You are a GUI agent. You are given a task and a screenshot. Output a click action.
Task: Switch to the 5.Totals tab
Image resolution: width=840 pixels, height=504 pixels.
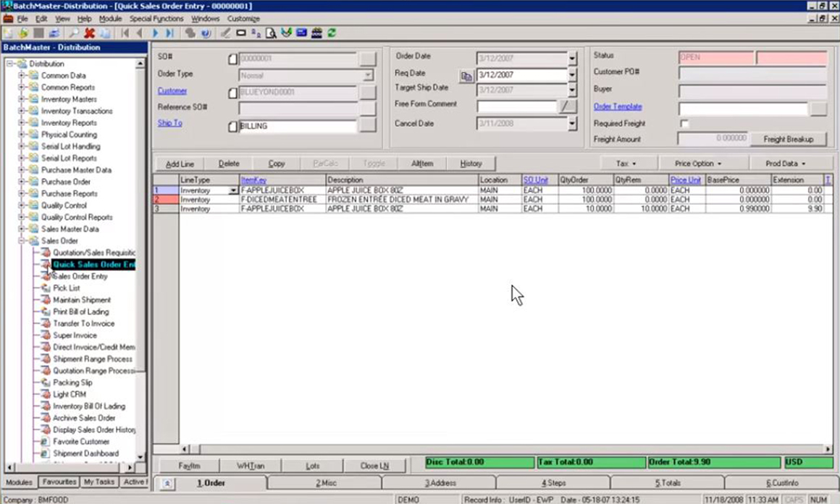click(x=667, y=483)
